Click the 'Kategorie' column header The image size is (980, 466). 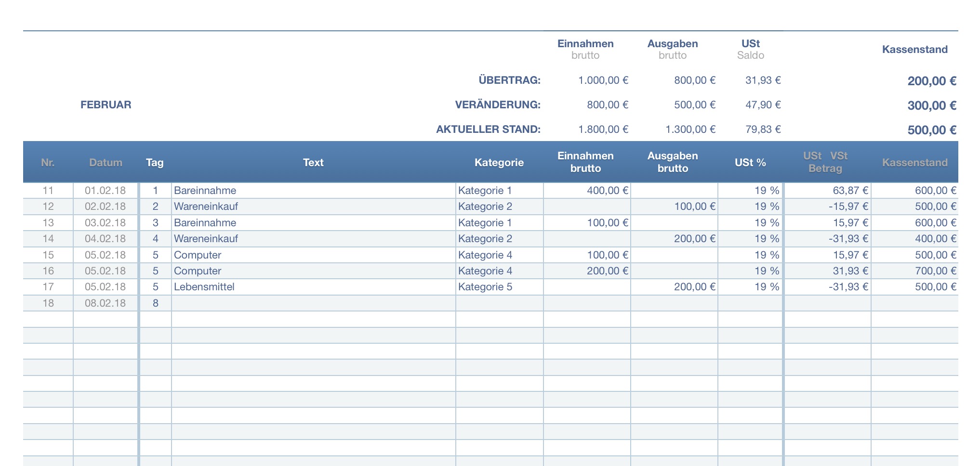pos(499,162)
